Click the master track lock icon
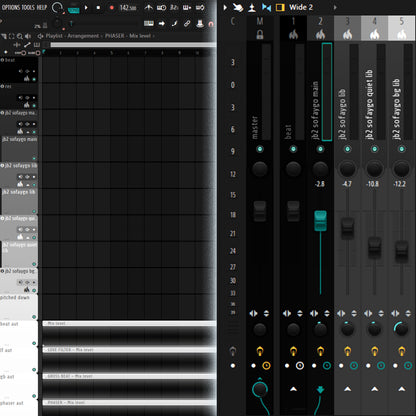The width and height of the screenshot is (416, 416). tap(260, 34)
